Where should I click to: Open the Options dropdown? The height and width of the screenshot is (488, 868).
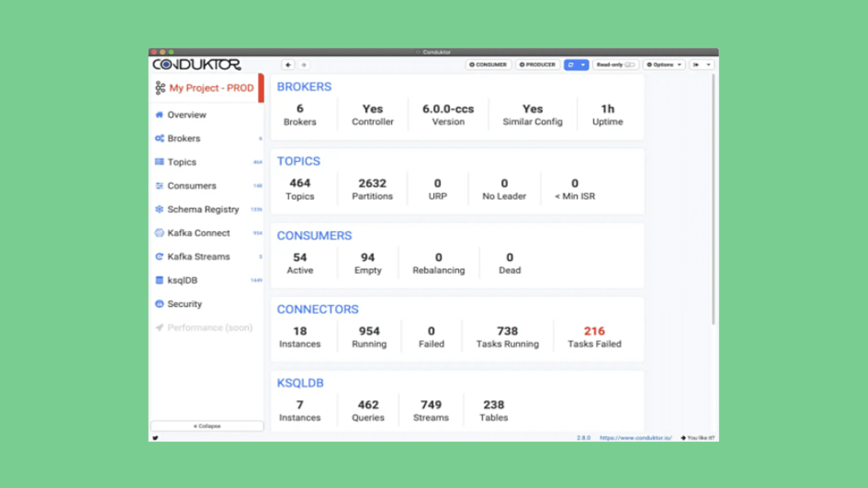pos(664,65)
